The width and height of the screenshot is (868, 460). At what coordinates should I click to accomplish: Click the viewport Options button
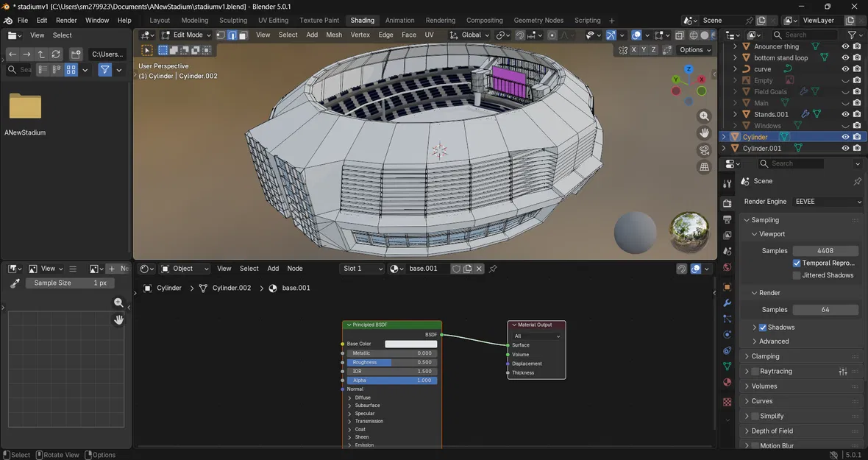[x=695, y=50]
